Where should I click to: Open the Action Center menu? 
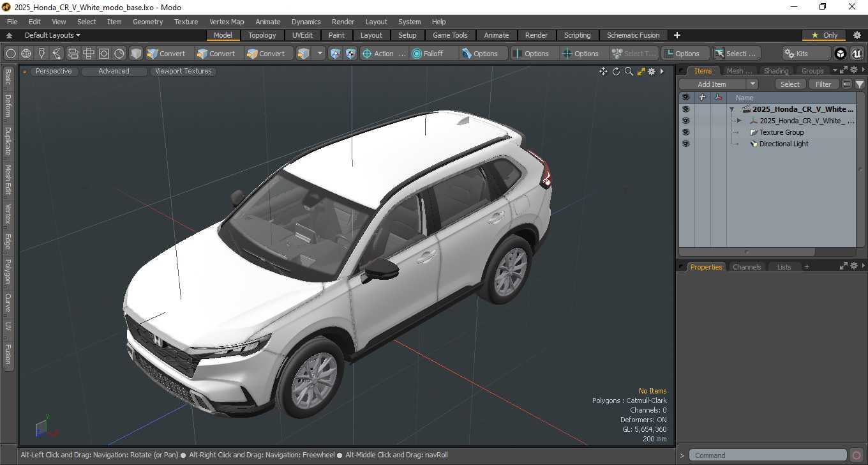(384, 54)
